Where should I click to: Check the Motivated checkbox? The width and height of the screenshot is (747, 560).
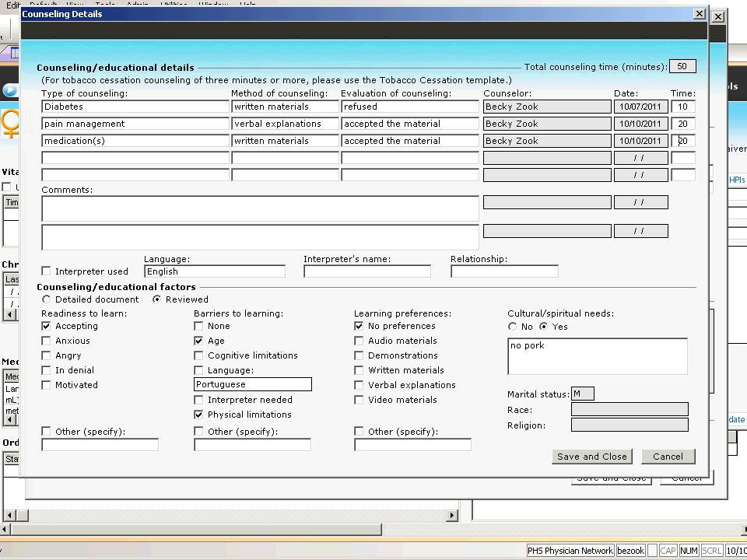pos(46,385)
